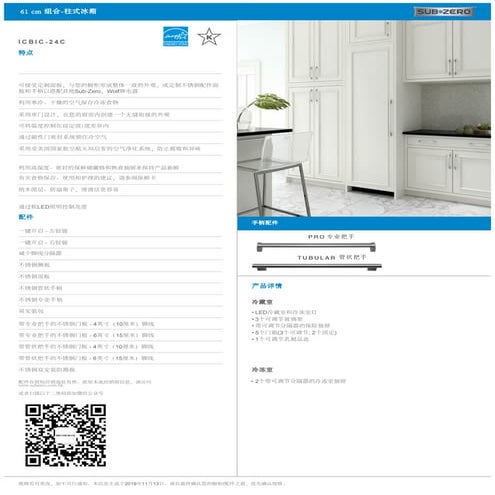Click the 冷藏室 subheading
The height and width of the screenshot is (495, 495).
click(x=262, y=302)
